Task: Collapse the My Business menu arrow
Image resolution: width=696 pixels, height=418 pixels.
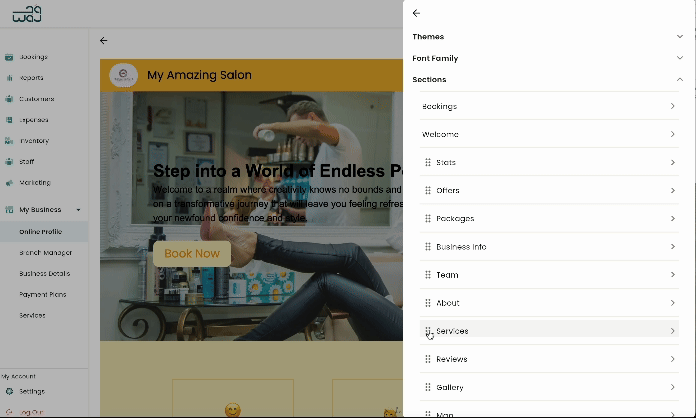Action: pos(78,210)
